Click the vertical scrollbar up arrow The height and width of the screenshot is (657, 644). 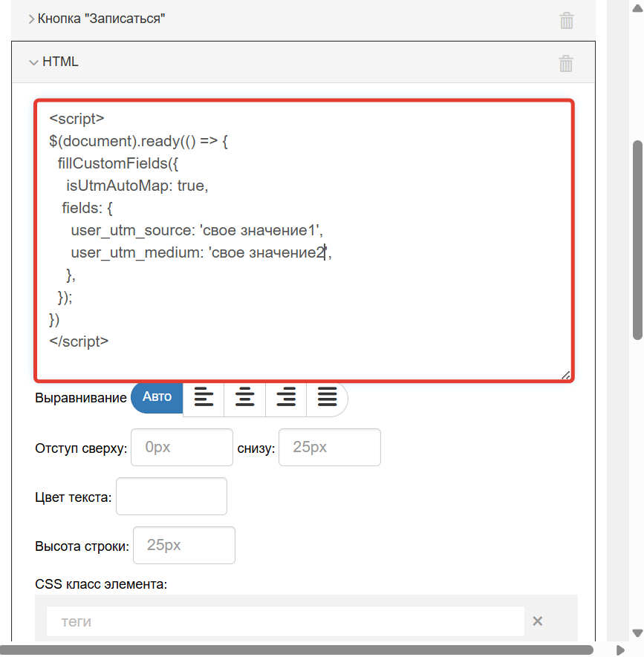(x=637, y=8)
